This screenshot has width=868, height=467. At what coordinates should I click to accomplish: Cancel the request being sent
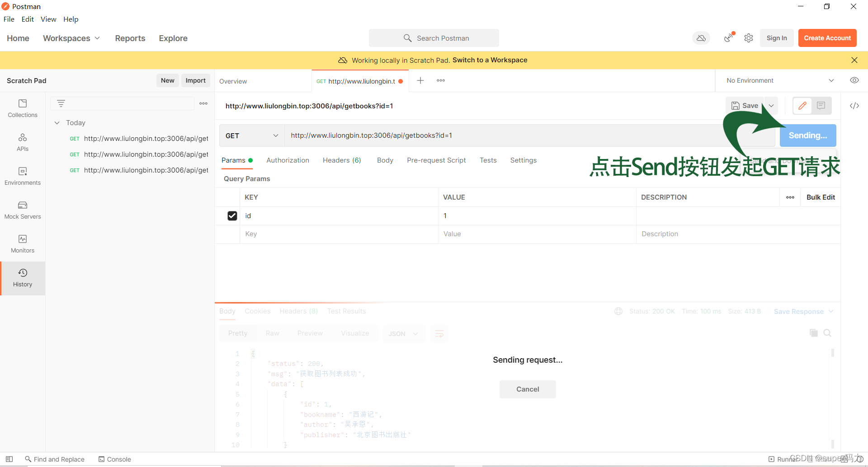pyautogui.click(x=527, y=389)
